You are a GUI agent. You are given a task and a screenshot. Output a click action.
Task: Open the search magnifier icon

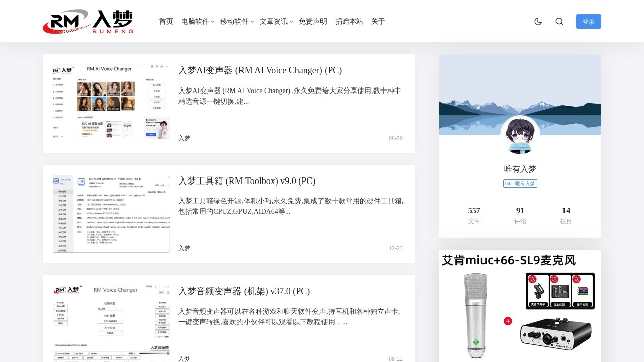[x=559, y=21]
